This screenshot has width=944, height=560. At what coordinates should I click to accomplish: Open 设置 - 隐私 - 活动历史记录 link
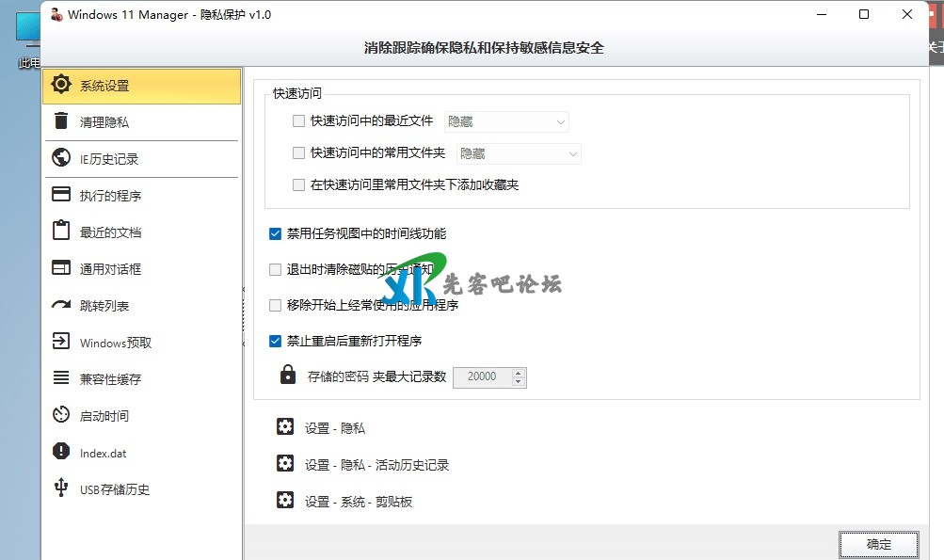(376, 465)
